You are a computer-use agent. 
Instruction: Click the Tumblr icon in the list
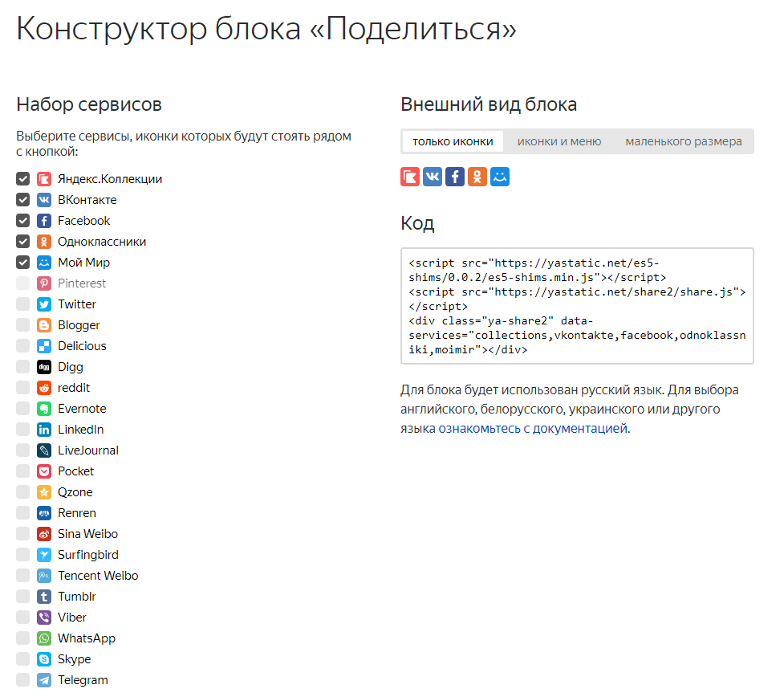44,597
